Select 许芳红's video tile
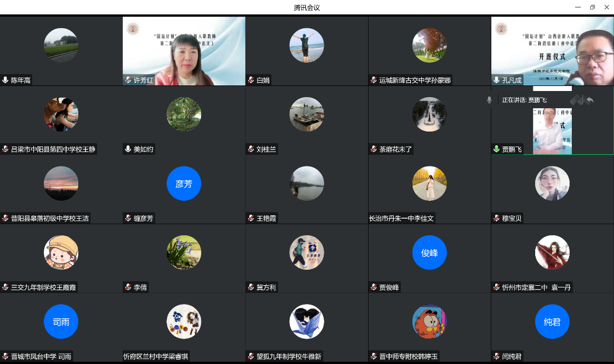 click(x=184, y=51)
